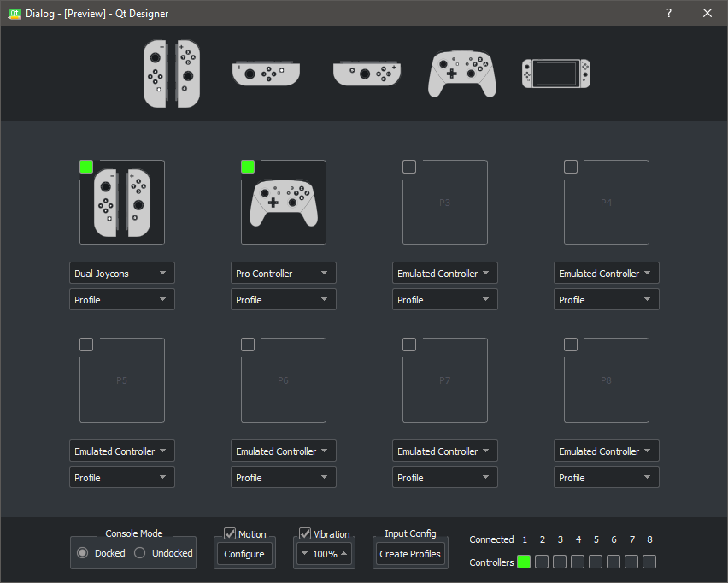Click the Qt Designer logo in title bar
Image resolution: width=728 pixels, height=583 pixels.
point(14,13)
